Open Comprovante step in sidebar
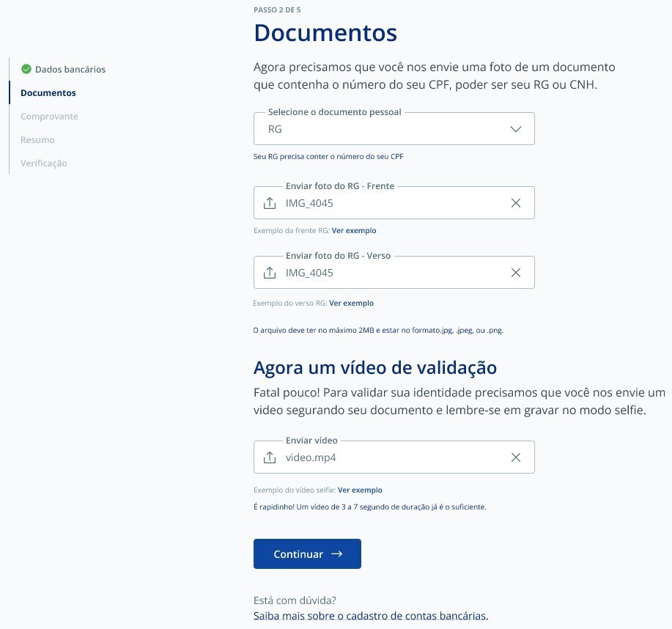Screen dimensions: 672x629 point(49,117)
